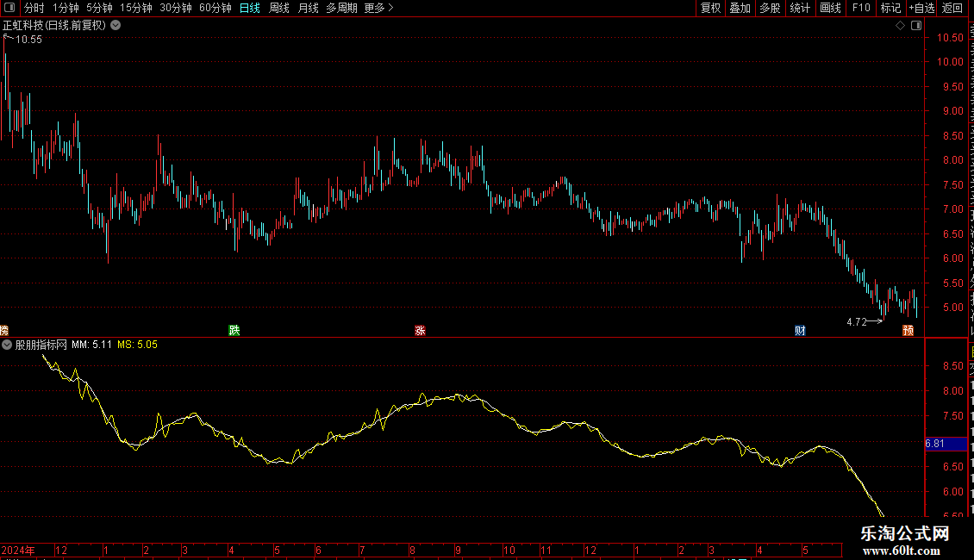The image size is (974, 560).
Task: Open the 正虹科技 chart title dropdown arrow
Action: (116, 26)
